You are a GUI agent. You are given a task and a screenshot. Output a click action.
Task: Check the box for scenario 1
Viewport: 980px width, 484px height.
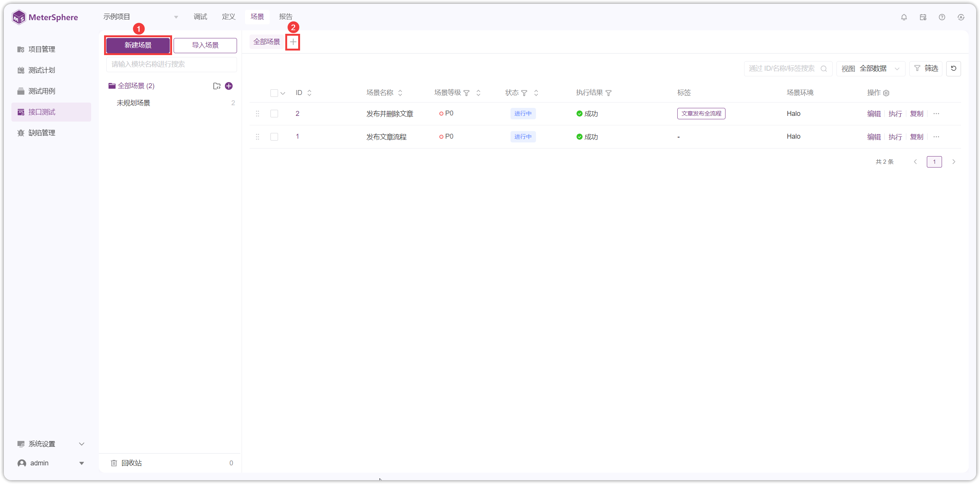pyautogui.click(x=274, y=137)
